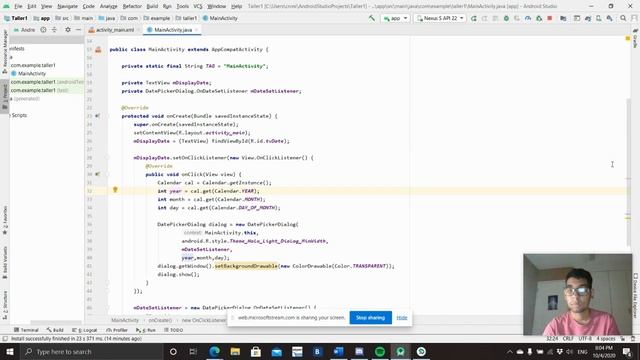
Task: Select com.example.taller1 (test) package
Action: (x=40, y=90)
